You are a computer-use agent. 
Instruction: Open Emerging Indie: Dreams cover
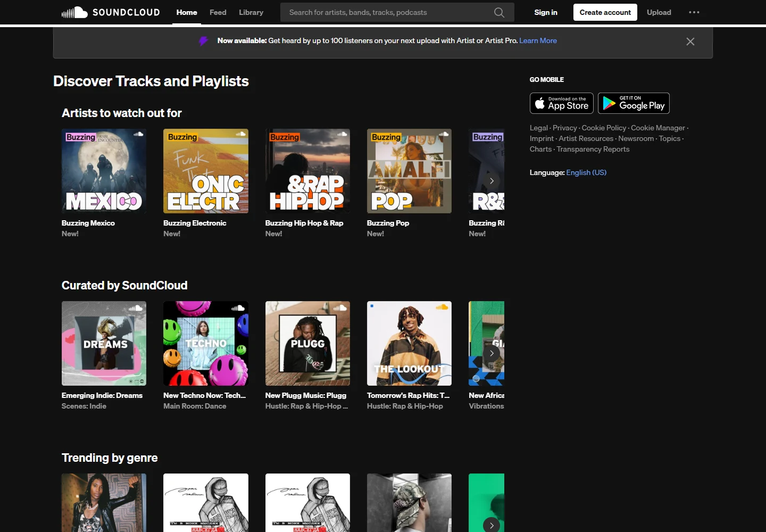[104, 343]
